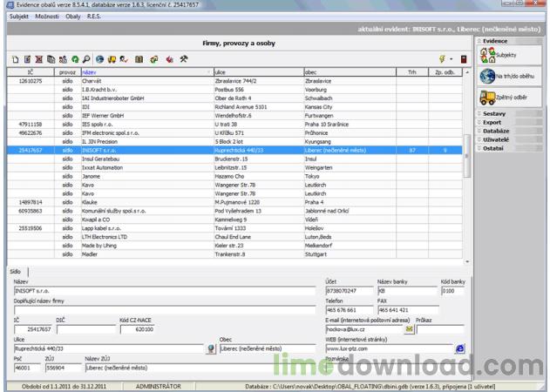Select the IAI Industrieroboter GmbH row
550x392 pixels.
234,98
